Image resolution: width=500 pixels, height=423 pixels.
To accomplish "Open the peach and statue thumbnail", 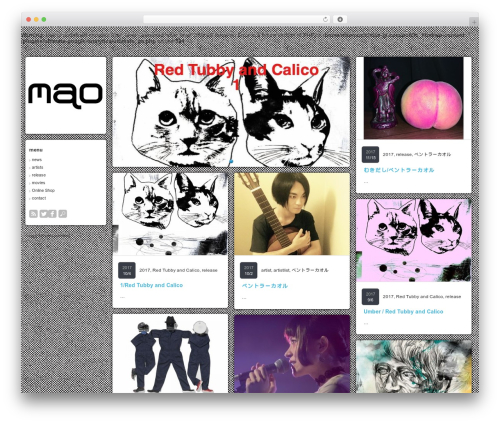I will pyautogui.click(x=413, y=98).
